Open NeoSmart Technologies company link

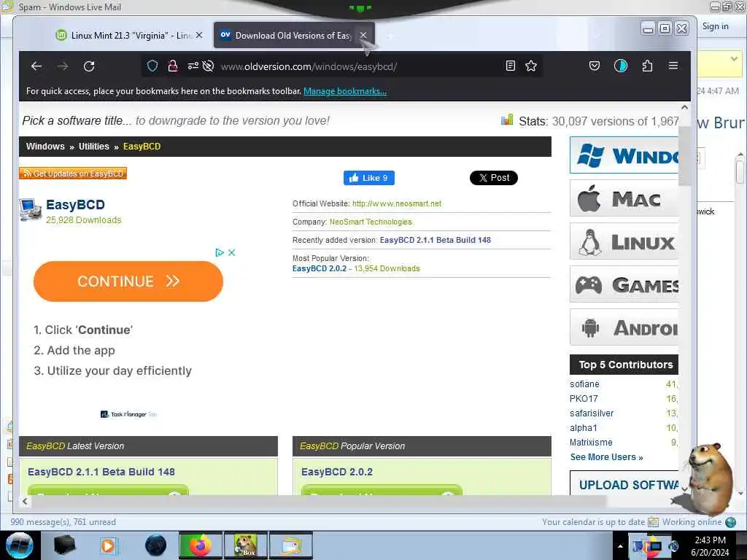tap(371, 222)
